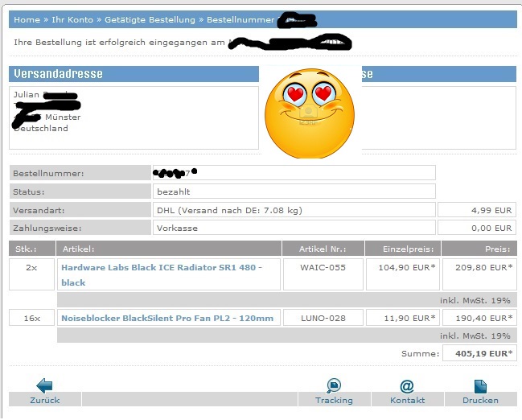Click the Summe label
This screenshot has width=522, height=420.
point(421,353)
